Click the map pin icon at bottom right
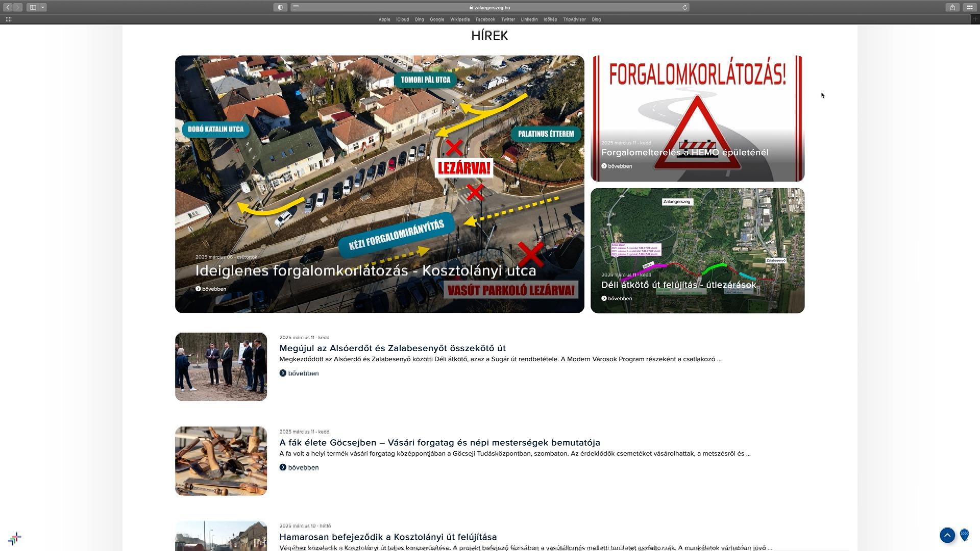 pyautogui.click(x=964, y=535)
